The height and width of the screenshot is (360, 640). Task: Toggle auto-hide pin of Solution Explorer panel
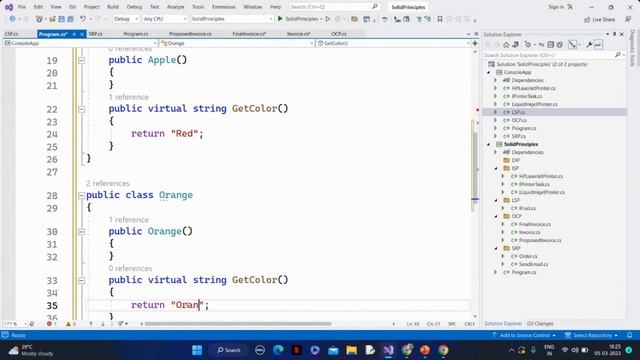(x=614, y=34)
